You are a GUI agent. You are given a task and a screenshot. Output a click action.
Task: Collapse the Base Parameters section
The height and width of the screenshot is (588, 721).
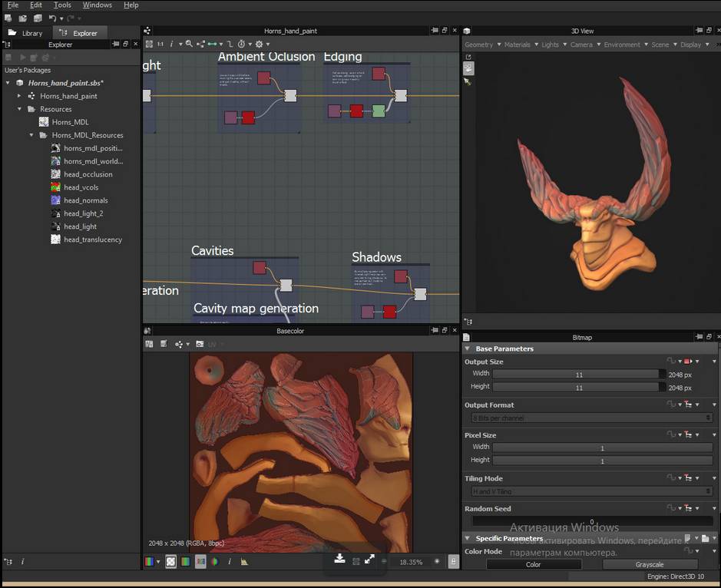(x=468, y=349)
